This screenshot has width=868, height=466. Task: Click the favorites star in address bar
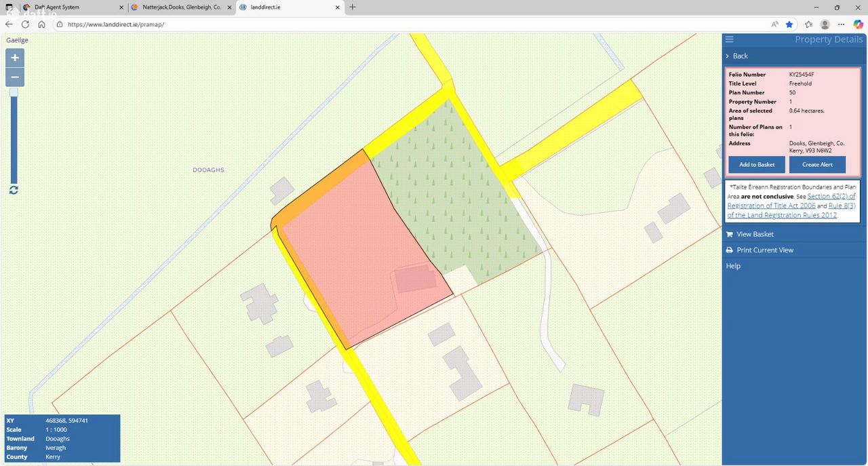point(789,24)
